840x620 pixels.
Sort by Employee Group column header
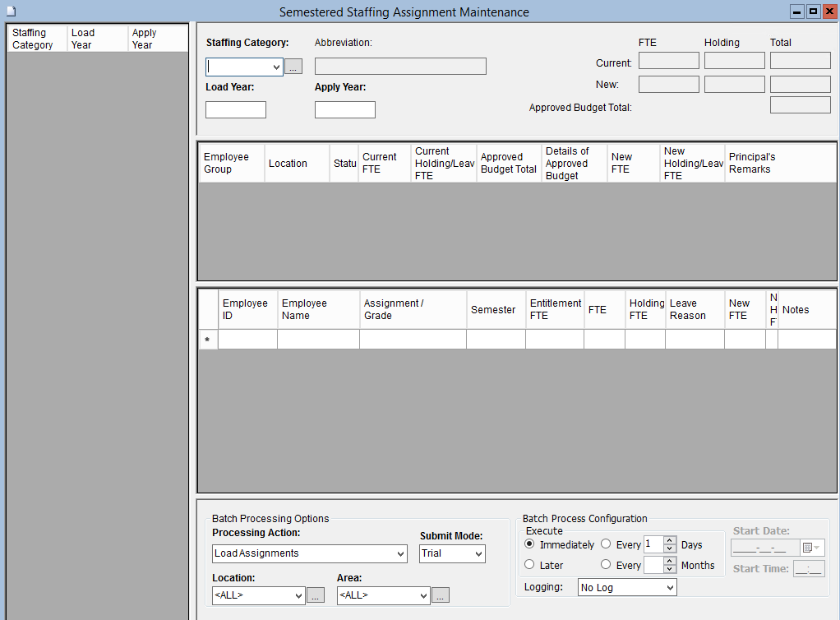coord(231,163)
